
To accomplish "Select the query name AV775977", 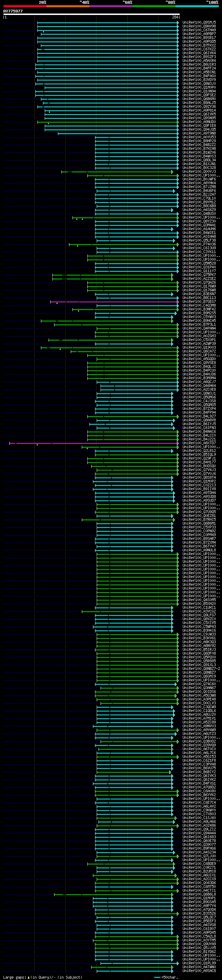I will tap(13, 11).
